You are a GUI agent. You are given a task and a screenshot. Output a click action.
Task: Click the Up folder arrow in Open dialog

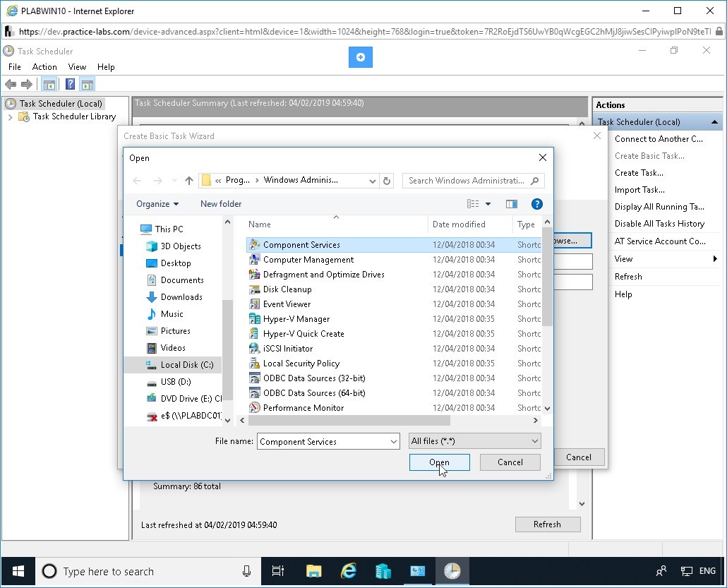tap(188, 181)
